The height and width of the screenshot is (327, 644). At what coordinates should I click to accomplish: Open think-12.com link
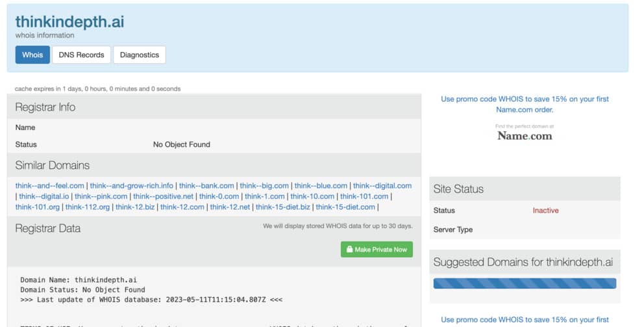(x=182, y=207)
